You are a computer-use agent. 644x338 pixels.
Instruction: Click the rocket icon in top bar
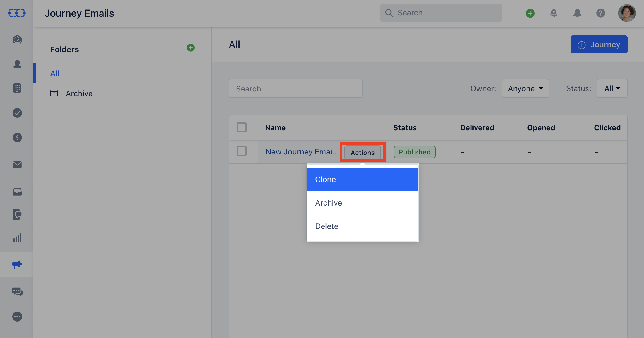[554, 13]
